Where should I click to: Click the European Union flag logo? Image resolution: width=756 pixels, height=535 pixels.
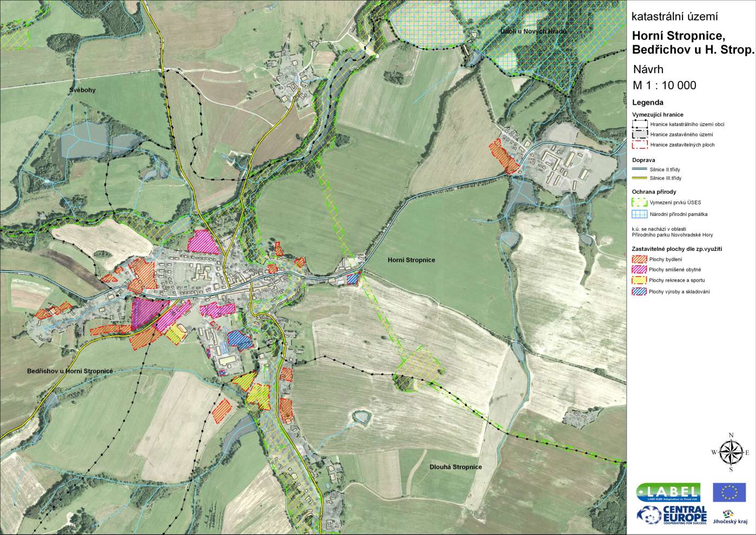pos(729,492)
